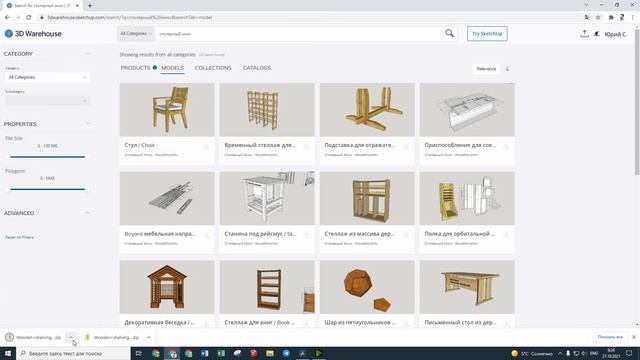This screenshot has width=640, height=360.
Task: Open the Юрий С. account name
Action: (x=616, y=34)
